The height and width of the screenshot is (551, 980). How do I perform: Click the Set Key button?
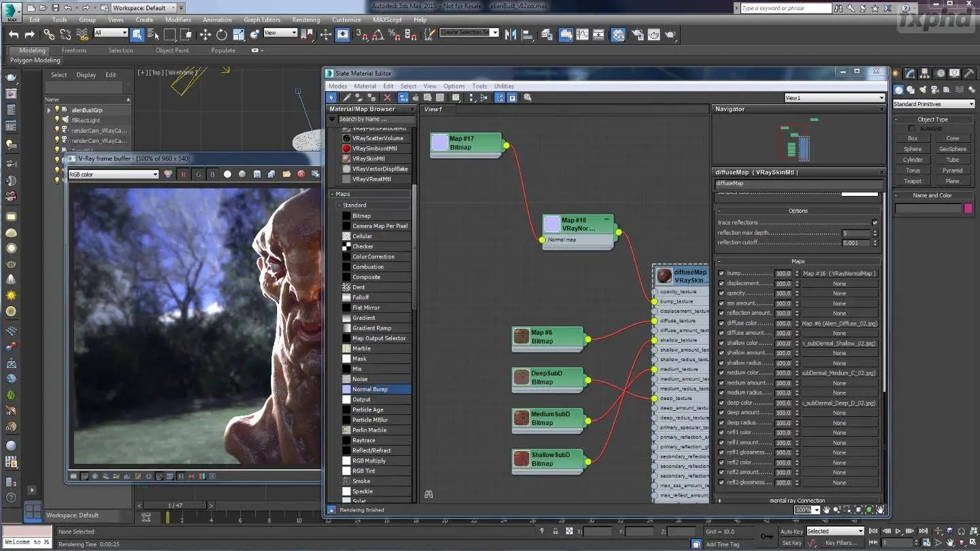[x=791, y=543]
